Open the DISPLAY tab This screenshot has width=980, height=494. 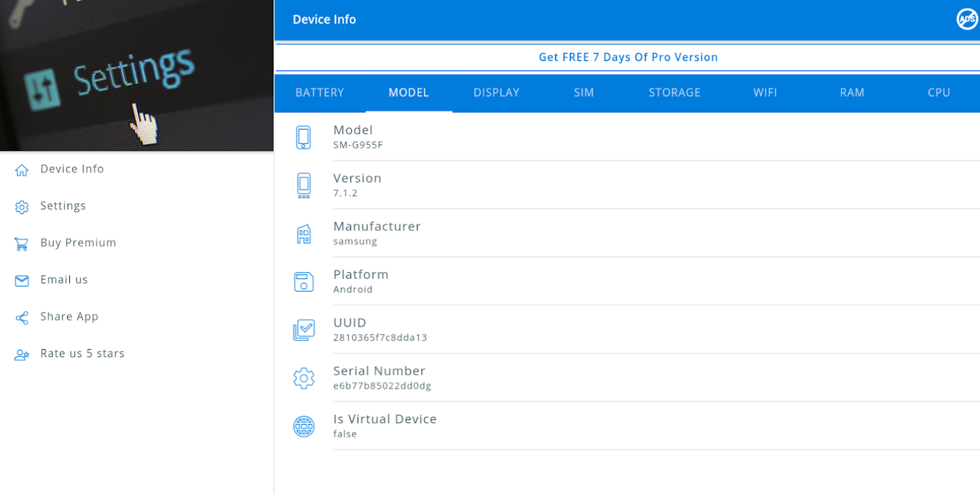coord(496,93)
